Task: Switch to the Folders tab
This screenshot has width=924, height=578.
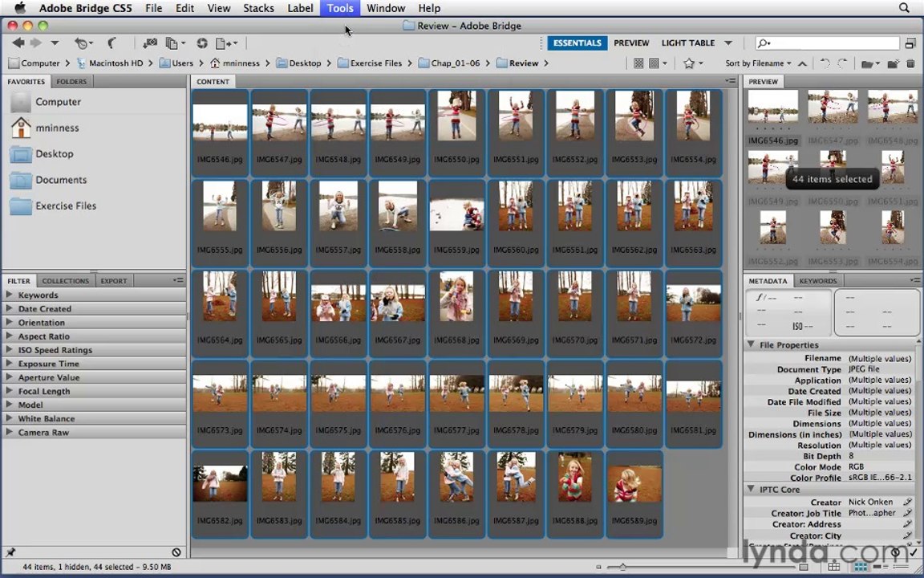Action: [71, 81]
